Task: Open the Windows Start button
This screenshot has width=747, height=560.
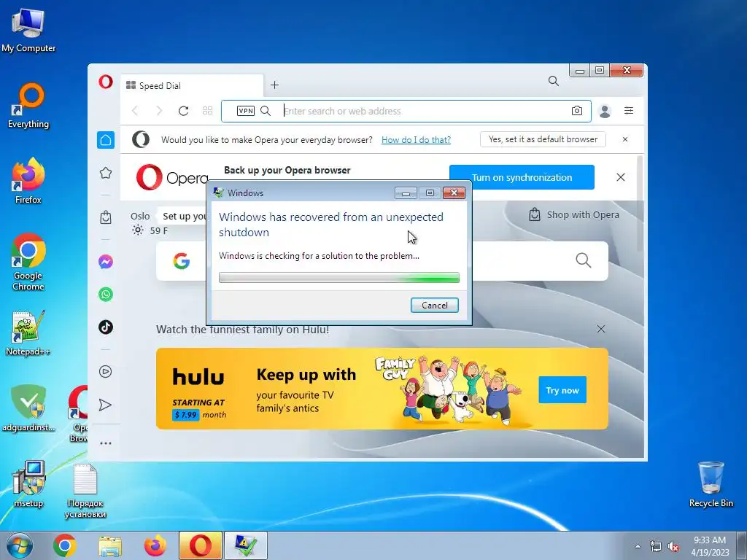Action: [20, 545]
